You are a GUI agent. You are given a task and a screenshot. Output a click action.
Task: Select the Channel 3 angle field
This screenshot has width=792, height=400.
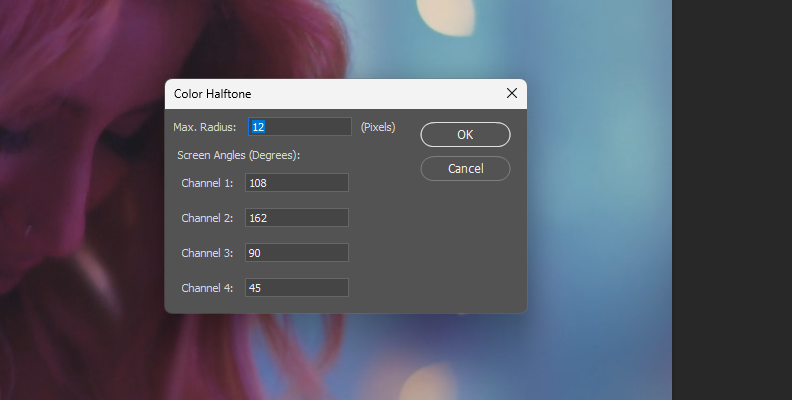tap(297, 253)
